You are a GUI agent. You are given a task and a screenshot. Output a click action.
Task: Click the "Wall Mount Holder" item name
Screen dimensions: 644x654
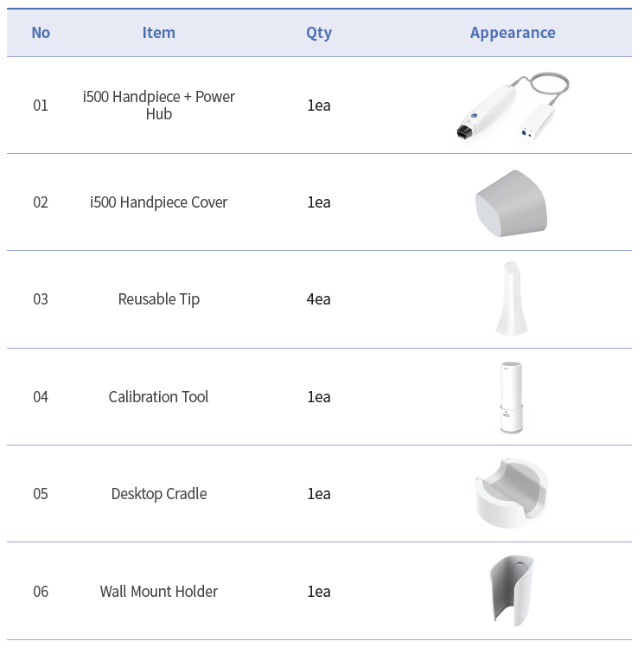pos(159,592)
